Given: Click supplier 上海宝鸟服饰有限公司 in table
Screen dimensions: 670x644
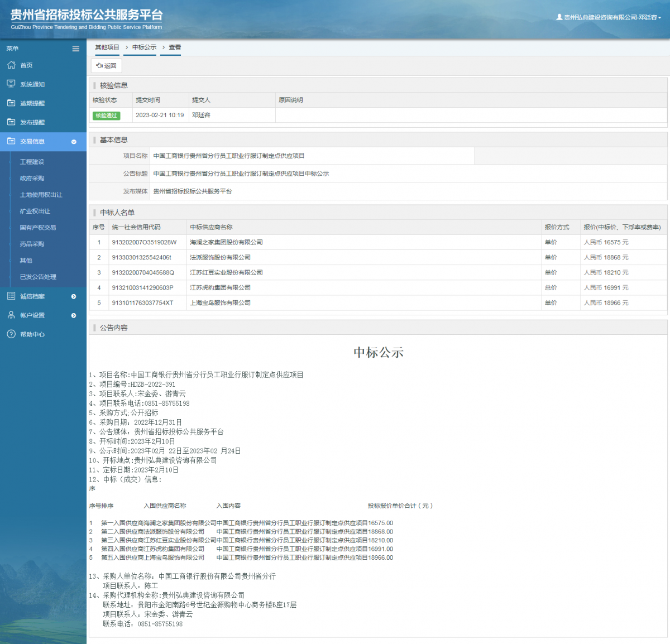Looking at the screenshot, I should click(x=220, y=302).
